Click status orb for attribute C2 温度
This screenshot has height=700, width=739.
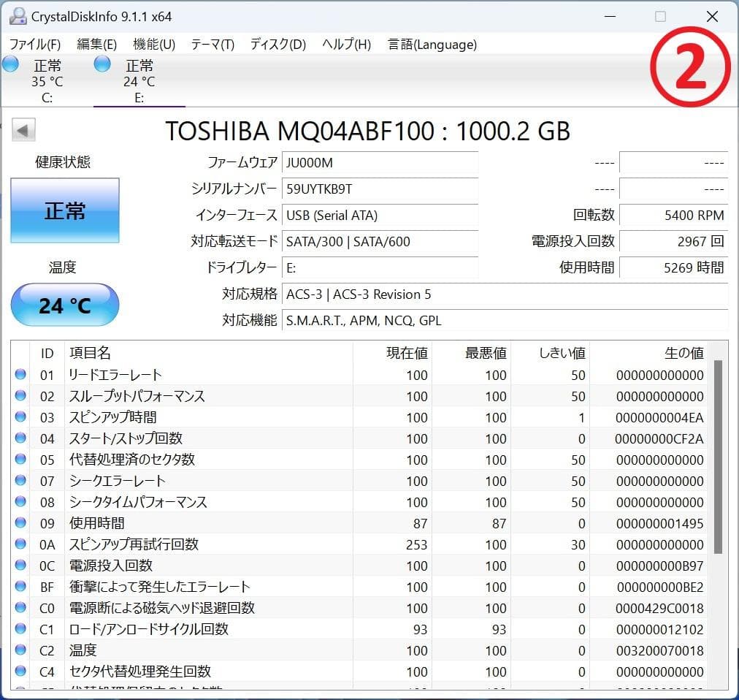tap(20, 650)
